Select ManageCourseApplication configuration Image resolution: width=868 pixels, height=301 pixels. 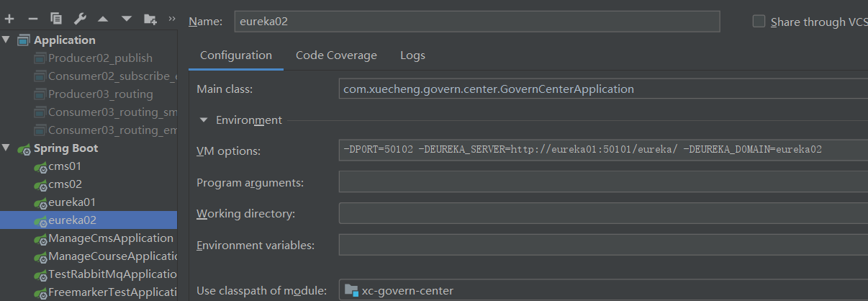[x=112, y=256]
